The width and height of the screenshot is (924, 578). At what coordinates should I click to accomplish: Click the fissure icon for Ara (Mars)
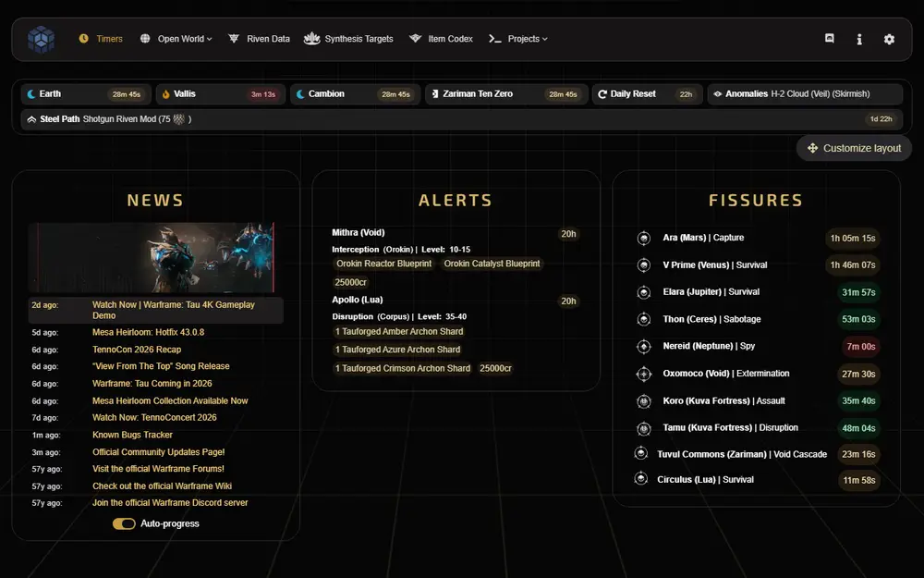tap(643, 239)
